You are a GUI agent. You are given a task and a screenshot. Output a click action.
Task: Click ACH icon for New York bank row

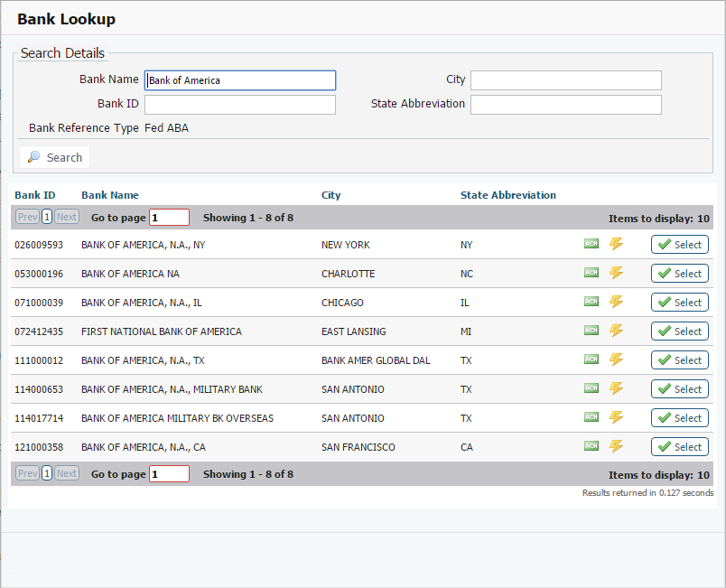pyautogui.click(x=591, y=244)
